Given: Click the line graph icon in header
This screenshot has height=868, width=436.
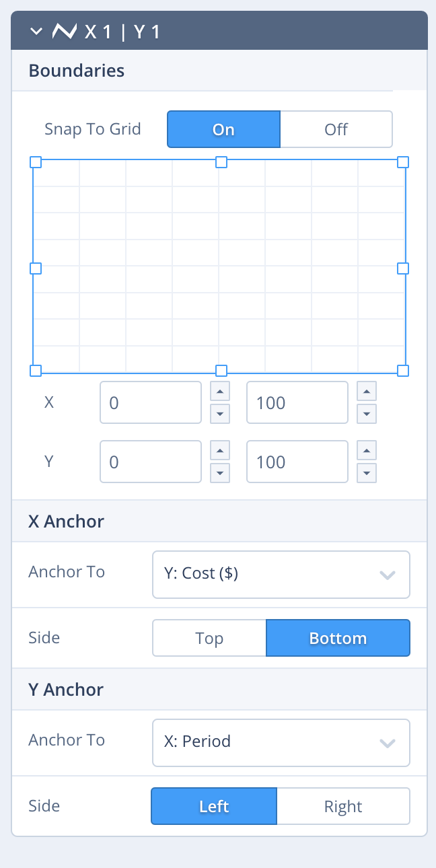Looking at the screenshot, I should pyautogui.click(x=64, y=31).
